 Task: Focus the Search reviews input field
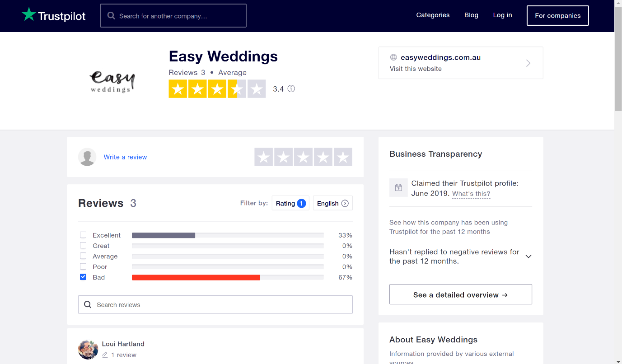(x=215, y=304)
